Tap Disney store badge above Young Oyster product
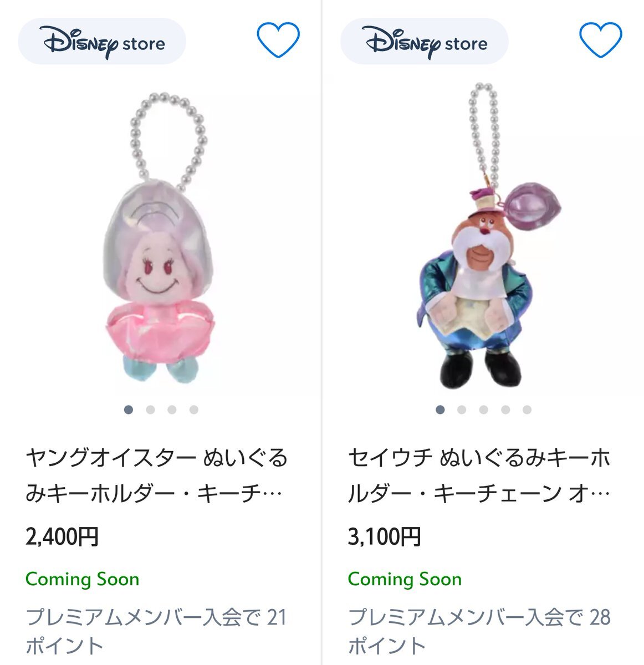644x665 pixels. 102,42
